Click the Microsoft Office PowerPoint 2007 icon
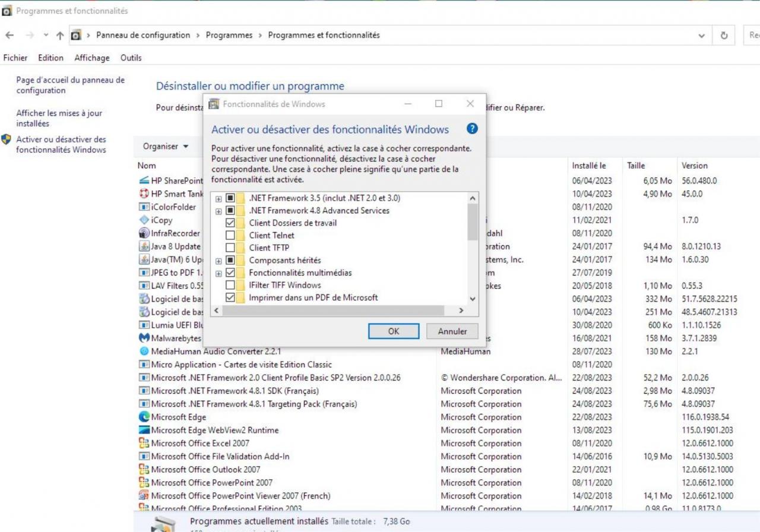Image resolution: width=760 pixels, height=532 pixels. pyautogui.click(x=144, y=482)
